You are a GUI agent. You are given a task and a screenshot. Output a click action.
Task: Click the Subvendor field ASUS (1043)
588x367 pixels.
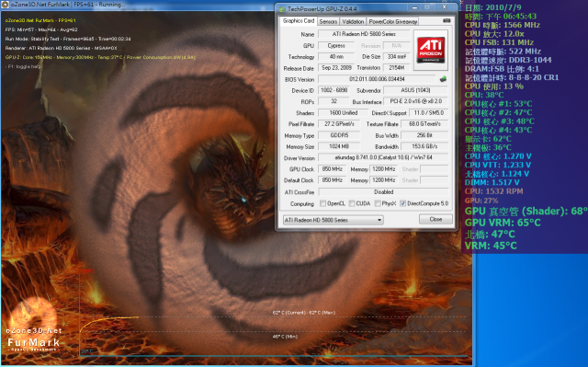point(416,90)
